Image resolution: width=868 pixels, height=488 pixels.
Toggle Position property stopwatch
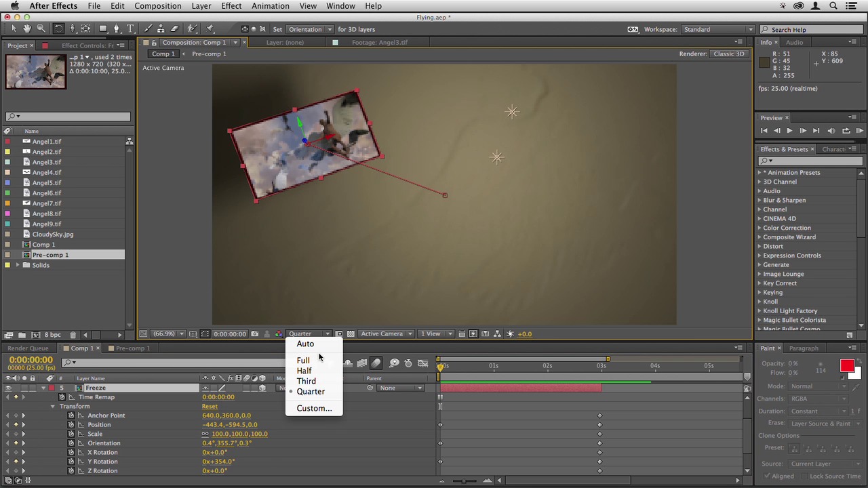pos(71,425)
